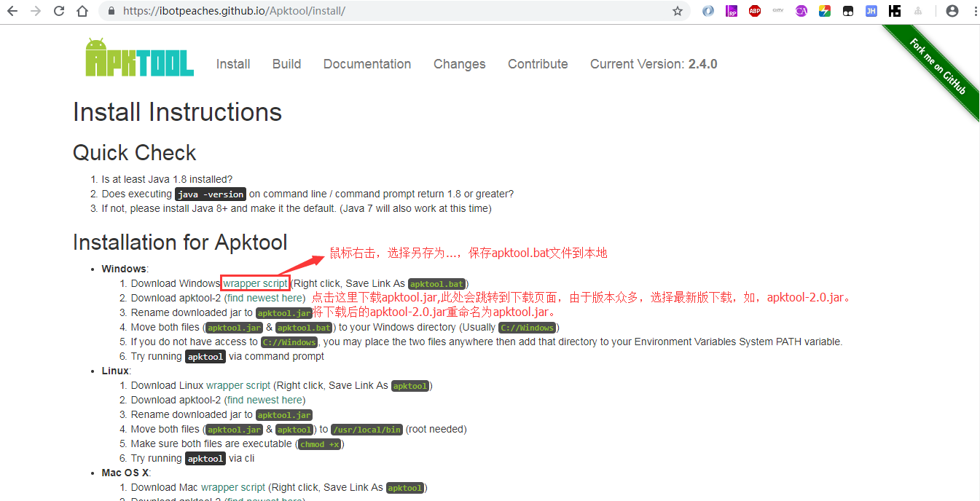Click Windows apktool.bat code label in step 1
Image resolution: width=980 pixels, height=501 pixels.
tap(436, 284)
